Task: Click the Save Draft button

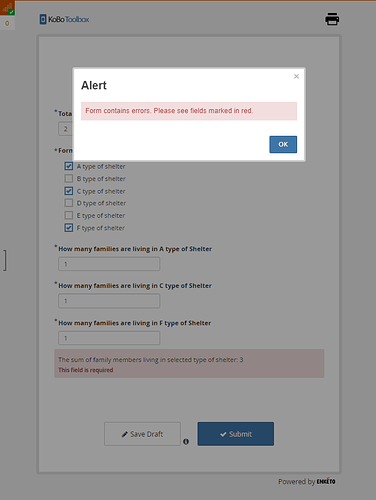Action: [x=142, y=434]
